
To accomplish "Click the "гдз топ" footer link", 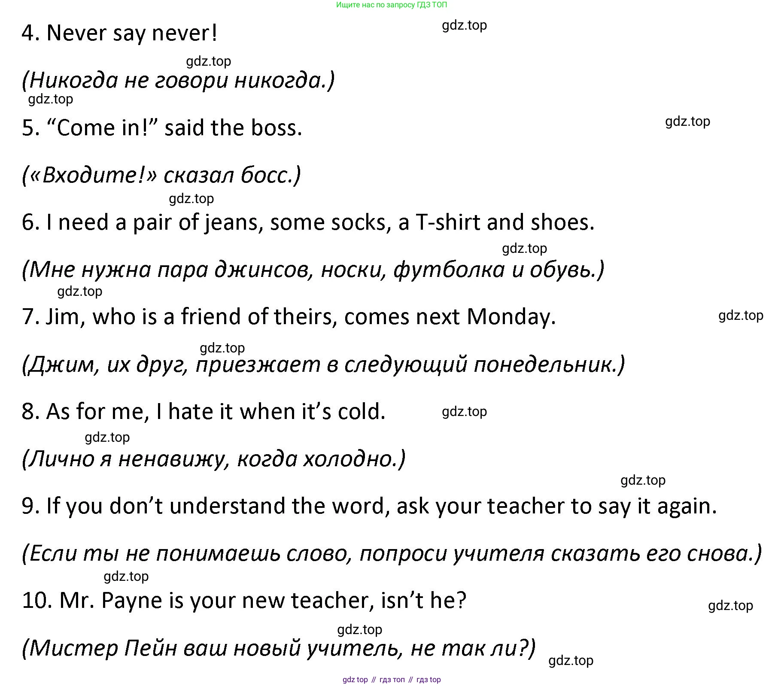I will point(392,680).
